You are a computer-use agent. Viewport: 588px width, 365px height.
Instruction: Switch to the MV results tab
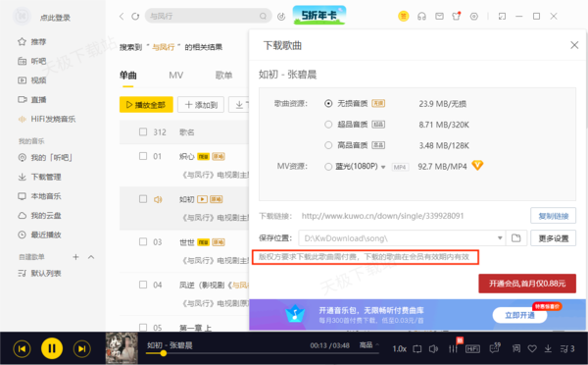[x=175, y=76]
